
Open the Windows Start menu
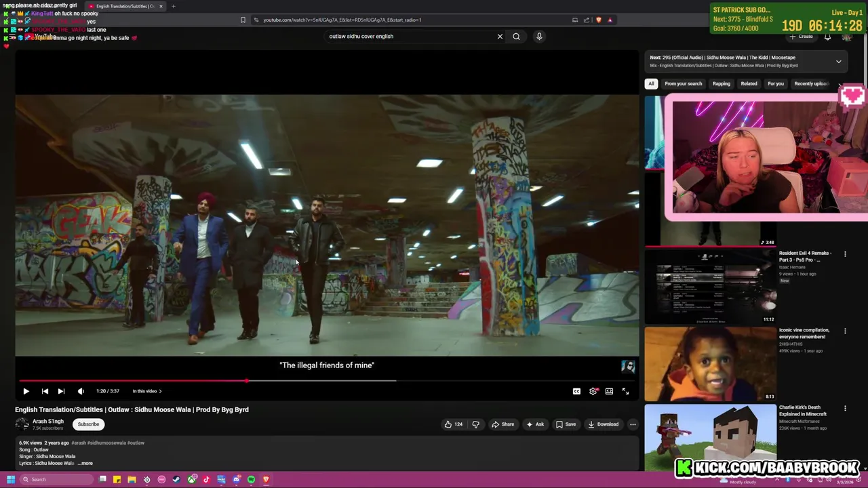click(11, 480)
